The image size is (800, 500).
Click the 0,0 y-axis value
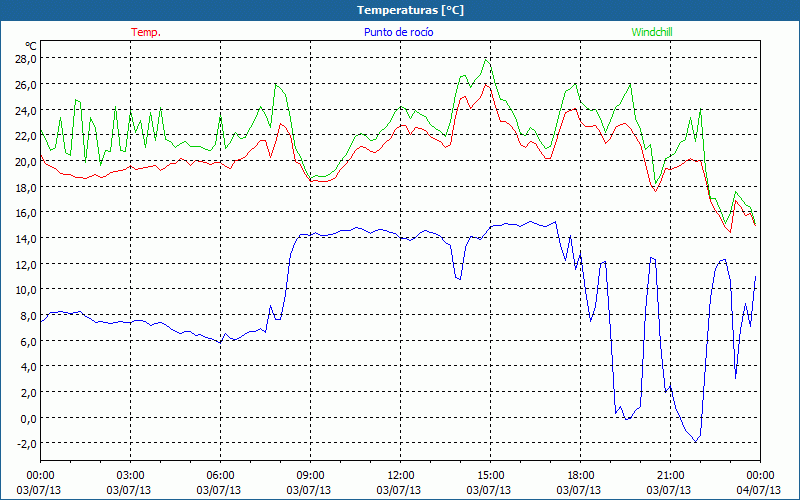point(28,418)
